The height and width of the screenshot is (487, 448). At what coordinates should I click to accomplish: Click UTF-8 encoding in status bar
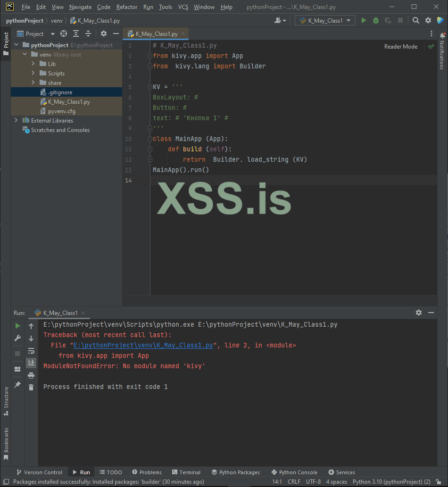tap(313, 481)
